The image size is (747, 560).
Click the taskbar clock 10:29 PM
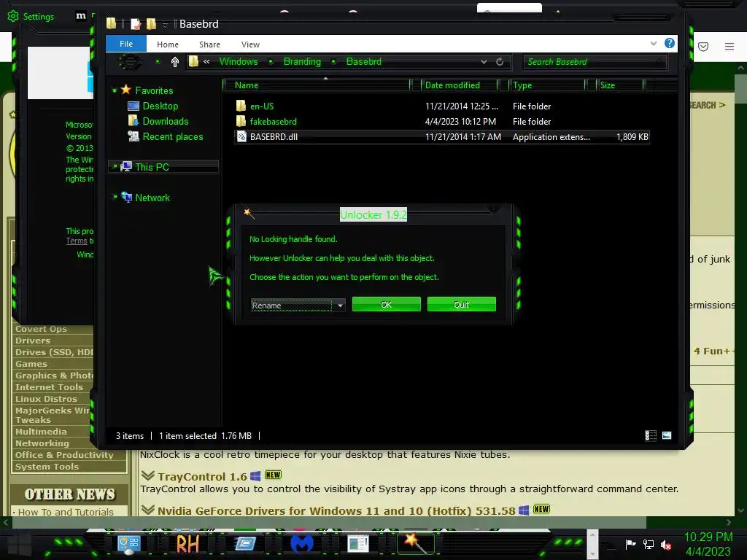point(708,537)
